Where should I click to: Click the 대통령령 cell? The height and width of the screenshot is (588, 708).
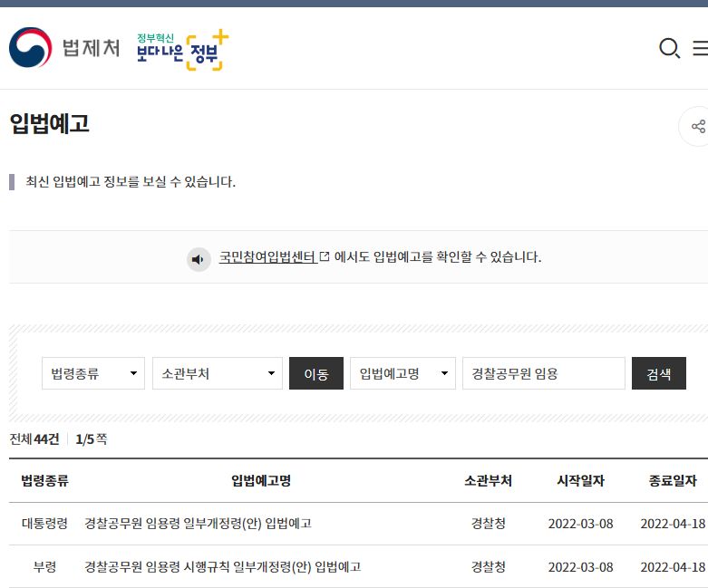pyautogui.click(x=44, y=524)
